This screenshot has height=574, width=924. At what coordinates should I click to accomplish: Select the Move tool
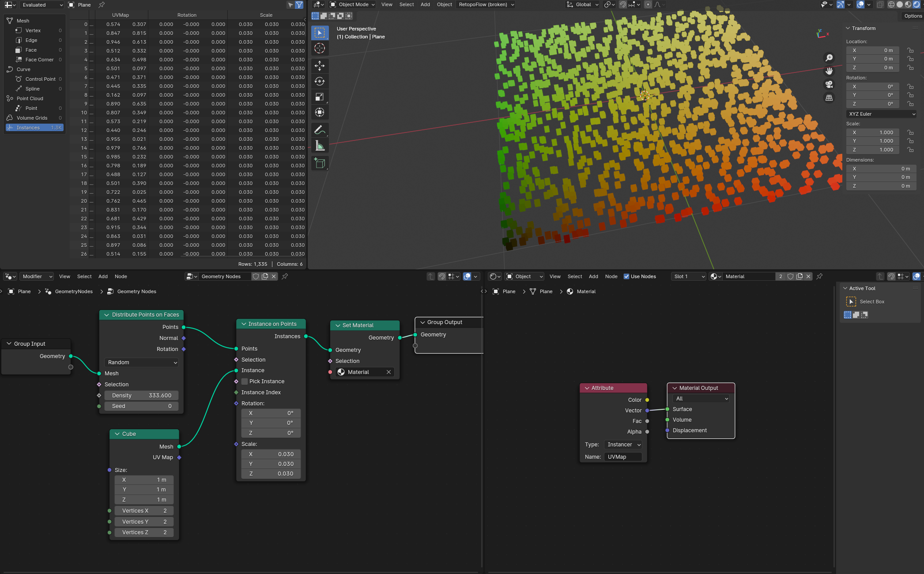(x=320, y=66)
